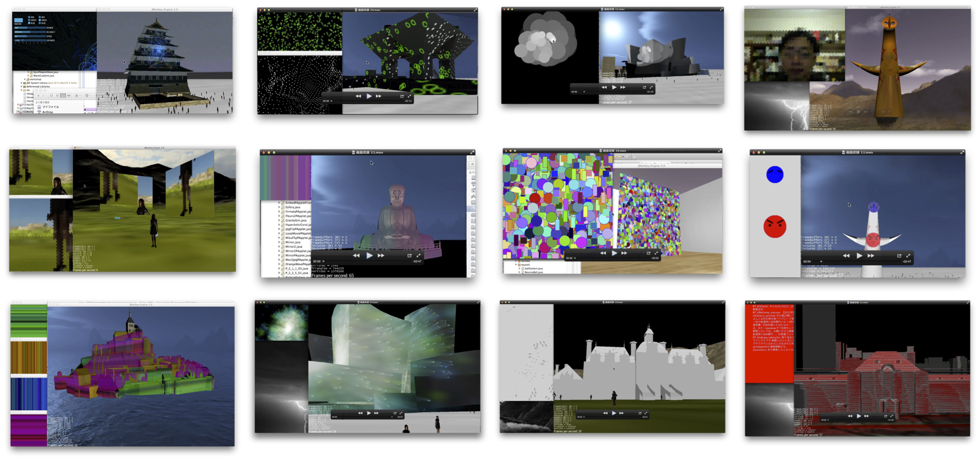
Task: Share the 15.mov video via control bar
Action: tap(409, 256)
